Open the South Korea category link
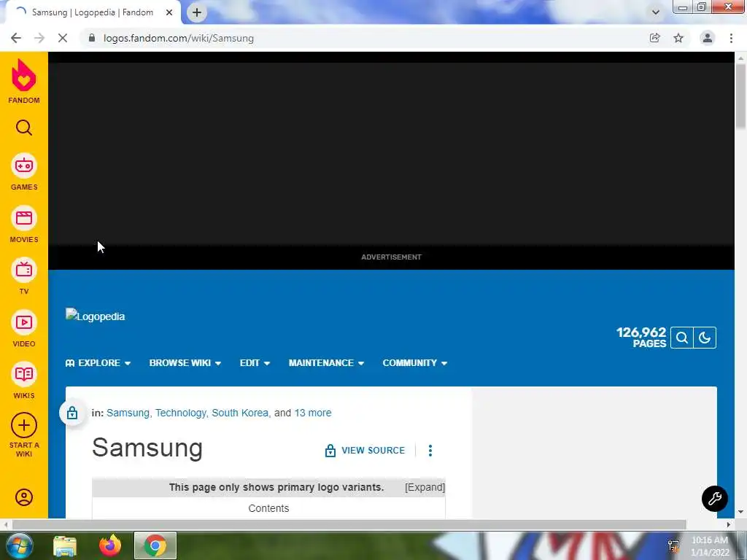 [240, 413]
